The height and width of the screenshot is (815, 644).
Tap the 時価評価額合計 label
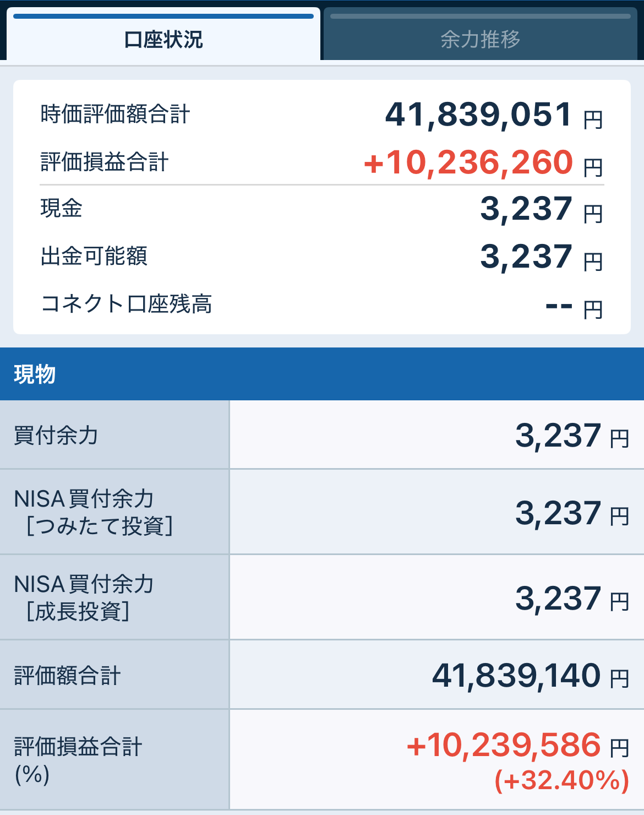tap(115, 115)
